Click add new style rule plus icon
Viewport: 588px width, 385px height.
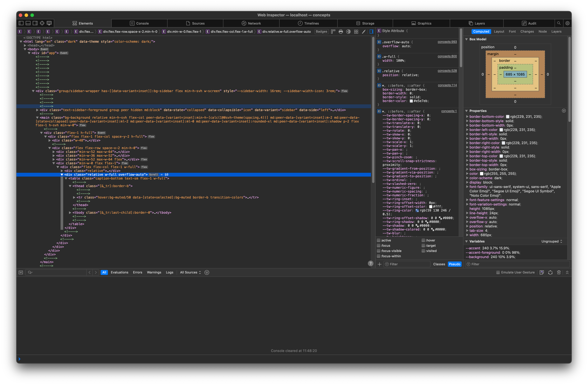tap(379, 264)
